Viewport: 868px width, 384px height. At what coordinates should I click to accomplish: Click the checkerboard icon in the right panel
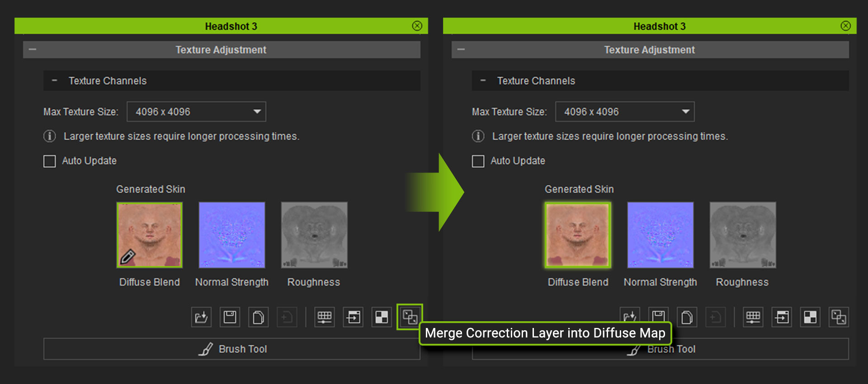click(x=810, y=317)
